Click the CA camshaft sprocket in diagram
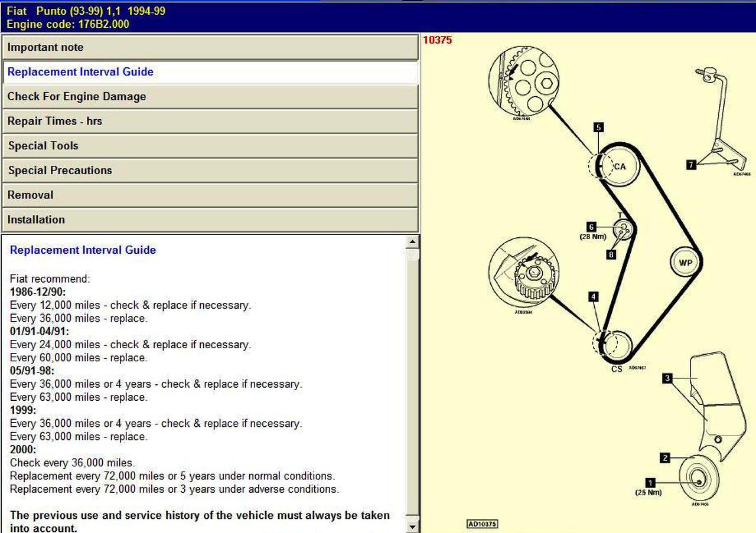This screenshot has width=756, height=533. click(x=618, y=167)
